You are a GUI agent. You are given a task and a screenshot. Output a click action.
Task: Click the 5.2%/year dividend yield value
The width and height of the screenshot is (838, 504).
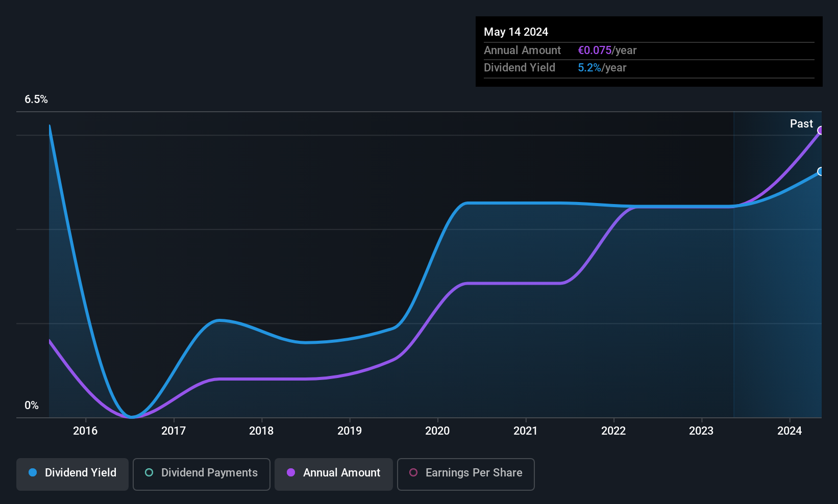(x=602, y=67)
